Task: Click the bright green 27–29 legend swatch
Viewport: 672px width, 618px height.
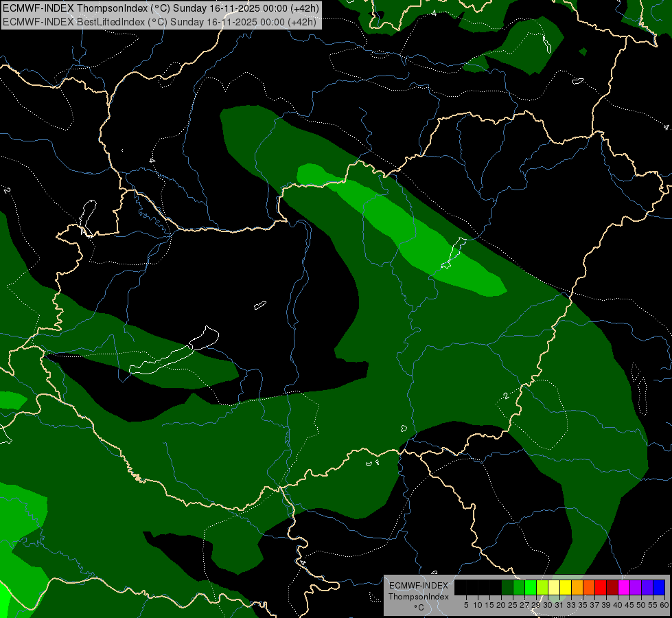Action: point(531,587)
